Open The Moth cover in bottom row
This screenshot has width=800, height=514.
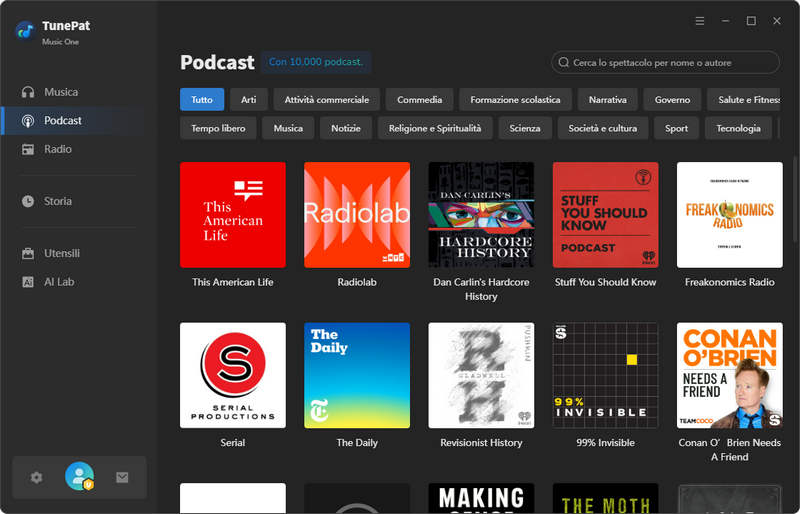605,498
